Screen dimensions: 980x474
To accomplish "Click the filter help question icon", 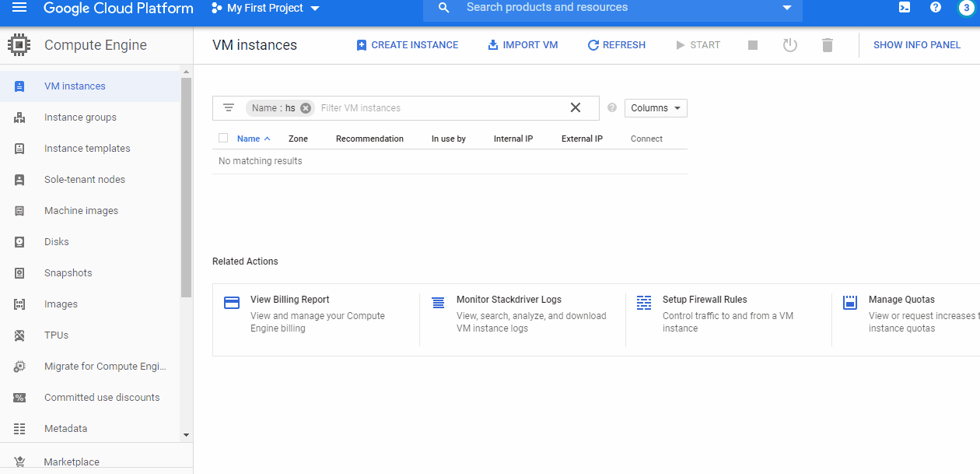I will coord(612,108).
